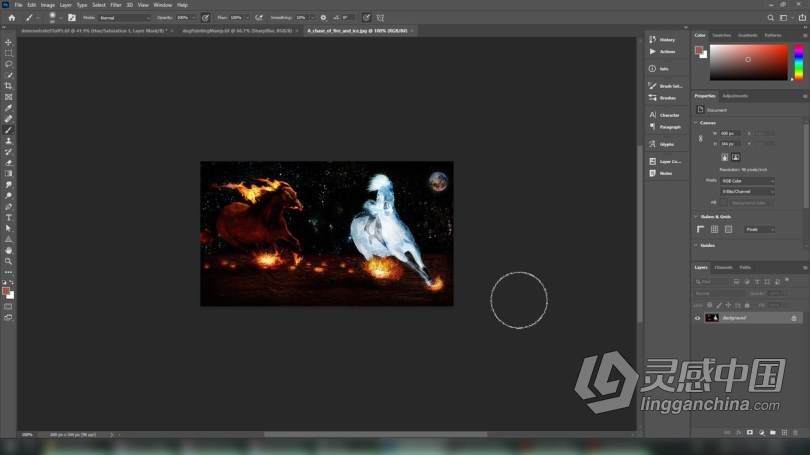Open smoothing options gear icon
Viewport: 810px width, 455px height.
pos(323,18)
